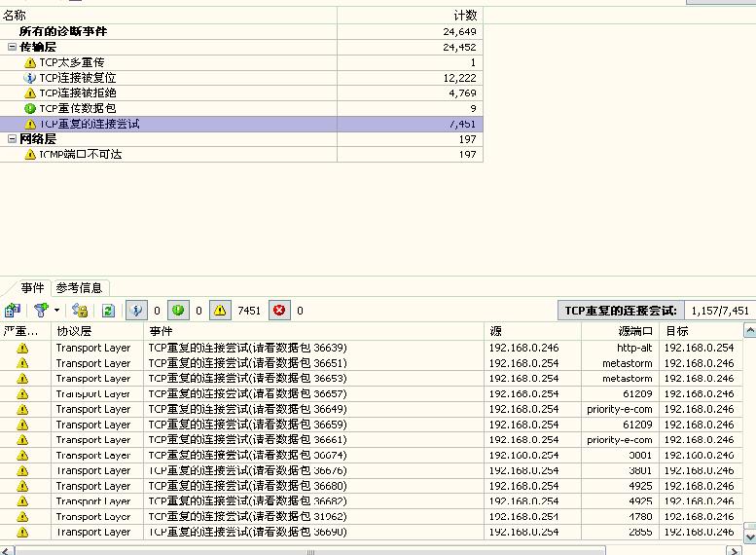Click the add filter funnel icon
Image resolution: width=756 pixels, height=555 pixels.
[x=42, y=310]
